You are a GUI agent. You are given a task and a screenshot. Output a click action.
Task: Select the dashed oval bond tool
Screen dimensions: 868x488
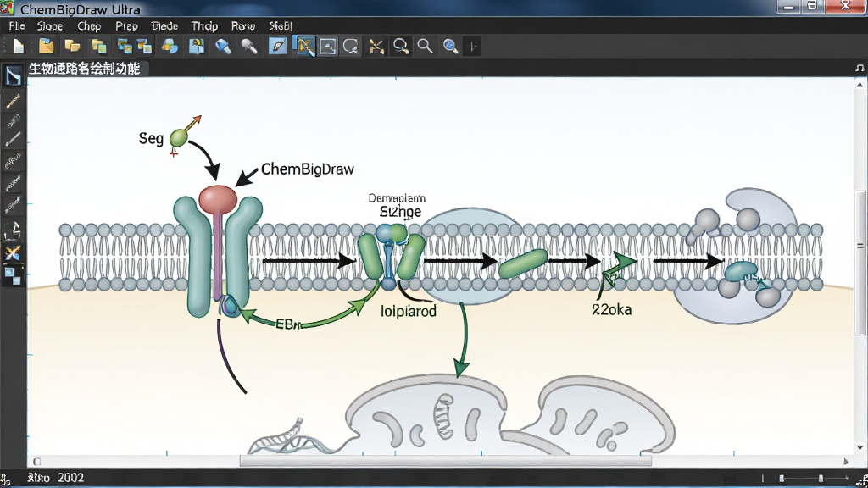[x=13, y=120]
